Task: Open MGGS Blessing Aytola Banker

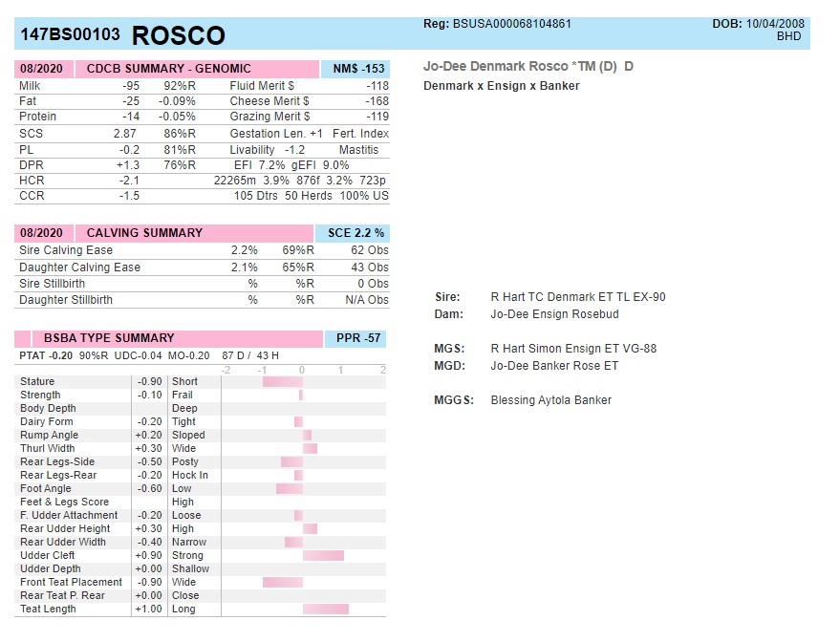Action: tap(550, 400)
